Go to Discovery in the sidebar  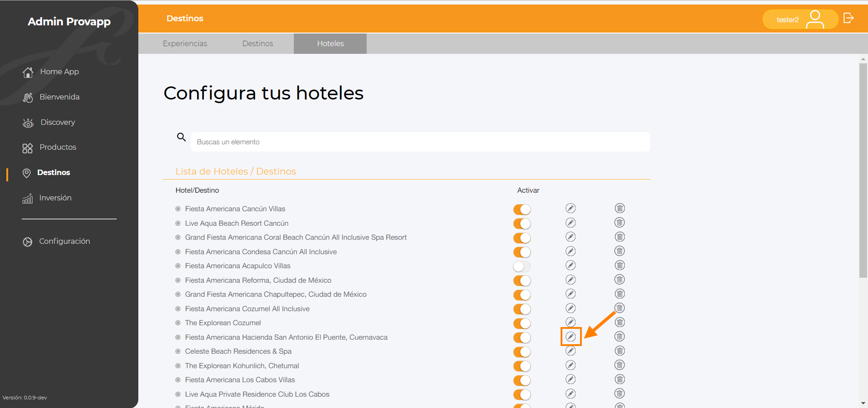tap(49, 122)
